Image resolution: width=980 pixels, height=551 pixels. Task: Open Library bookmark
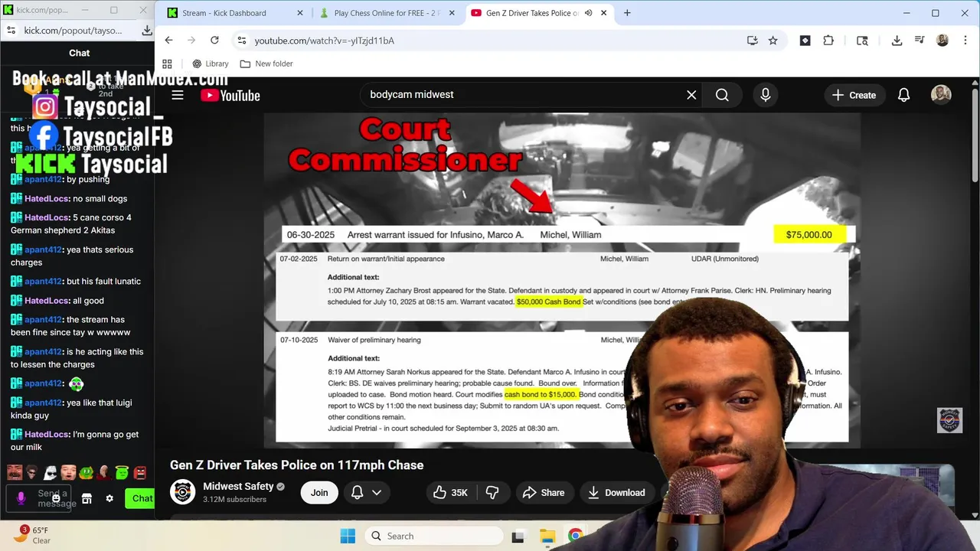point(211,64)
